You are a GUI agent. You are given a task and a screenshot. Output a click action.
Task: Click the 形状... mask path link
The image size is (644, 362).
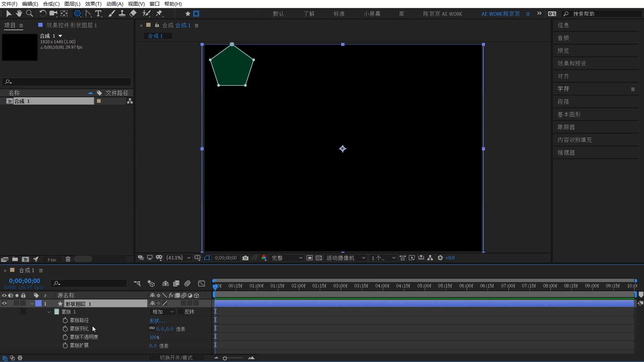click(157, 321)
